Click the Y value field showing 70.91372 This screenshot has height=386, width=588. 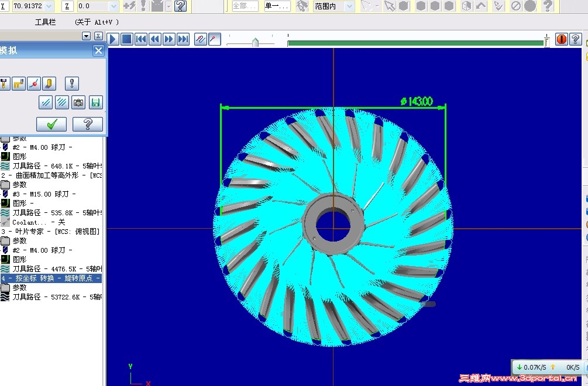(29, 6)
